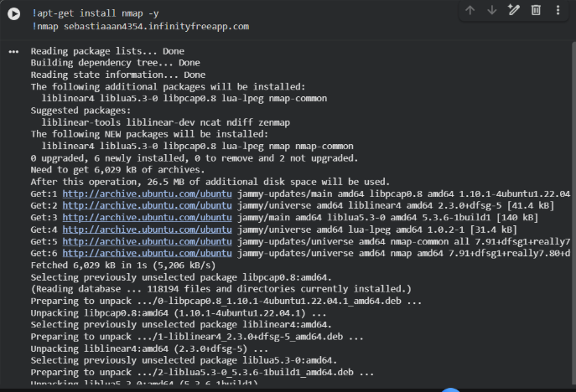
Task: Move the cell down with arrow icon
Action: click(x=492, y=10)
